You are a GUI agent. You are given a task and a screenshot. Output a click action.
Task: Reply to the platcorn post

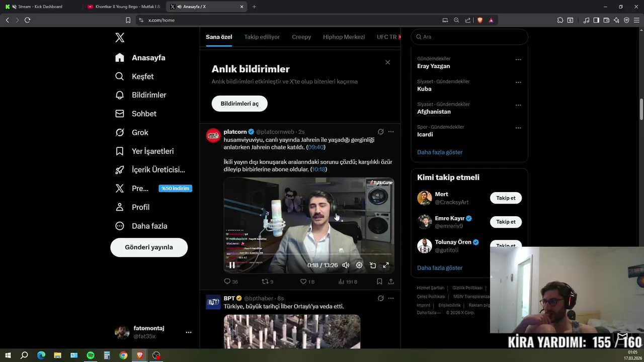[231, 282]
